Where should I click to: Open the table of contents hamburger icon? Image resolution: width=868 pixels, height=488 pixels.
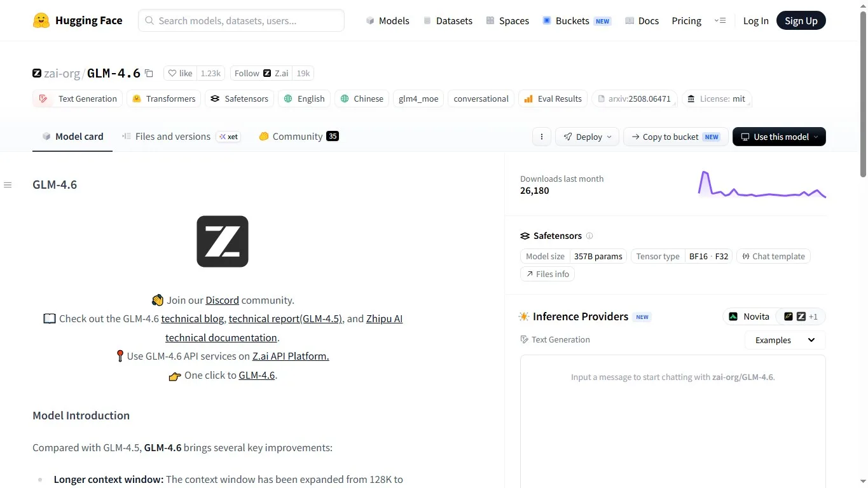tap(8, 185)
